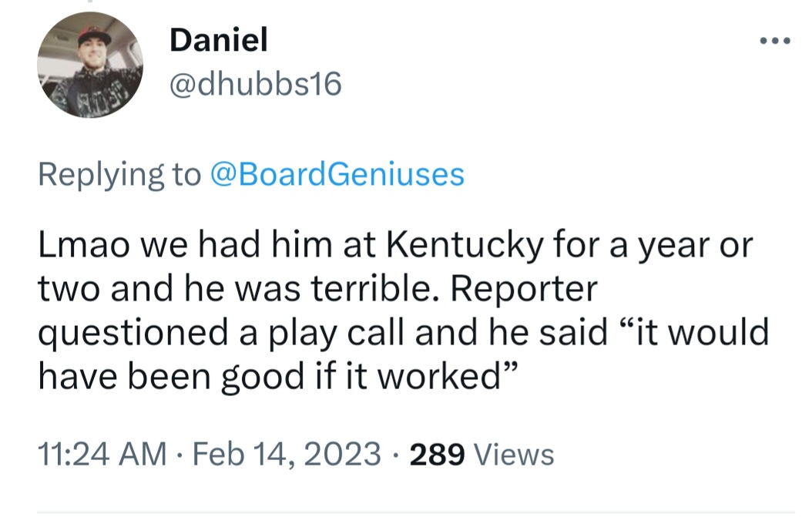
Task: Open the Daniel display name link
Action: click(219, 41)
